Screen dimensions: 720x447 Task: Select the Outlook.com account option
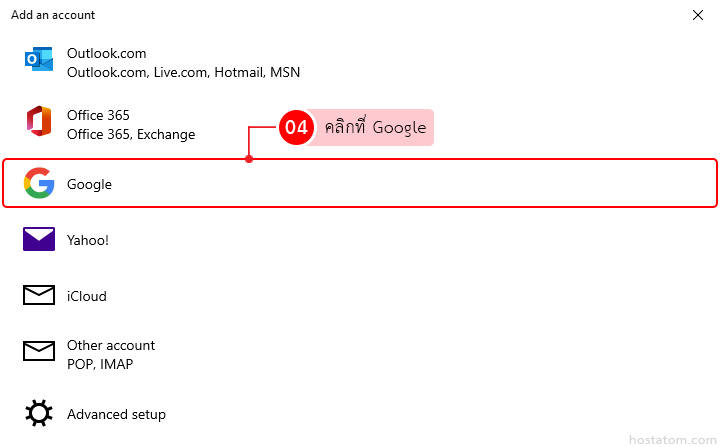(x=106, y=53)
